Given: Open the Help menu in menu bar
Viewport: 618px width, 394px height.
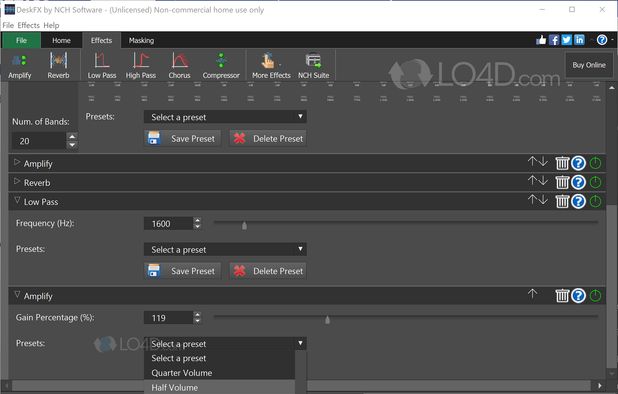Looking at the screenshot, I should coord(51,25).
